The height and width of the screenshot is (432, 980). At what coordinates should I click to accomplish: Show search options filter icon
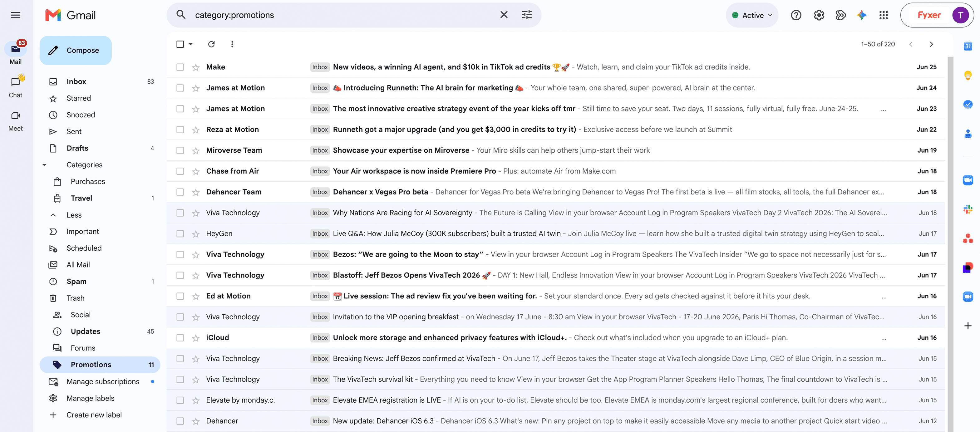[527, 15]
